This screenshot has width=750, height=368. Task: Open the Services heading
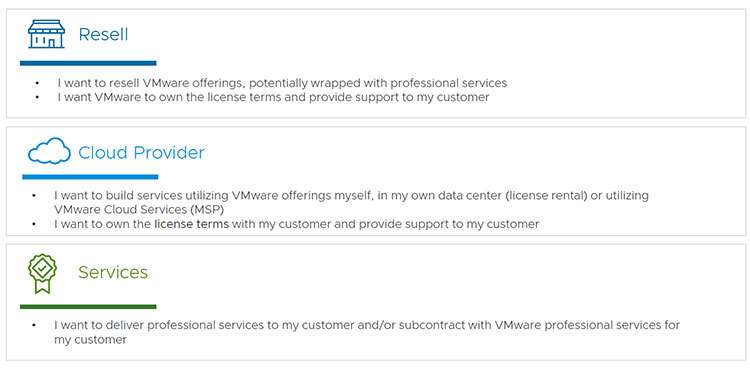113,272
